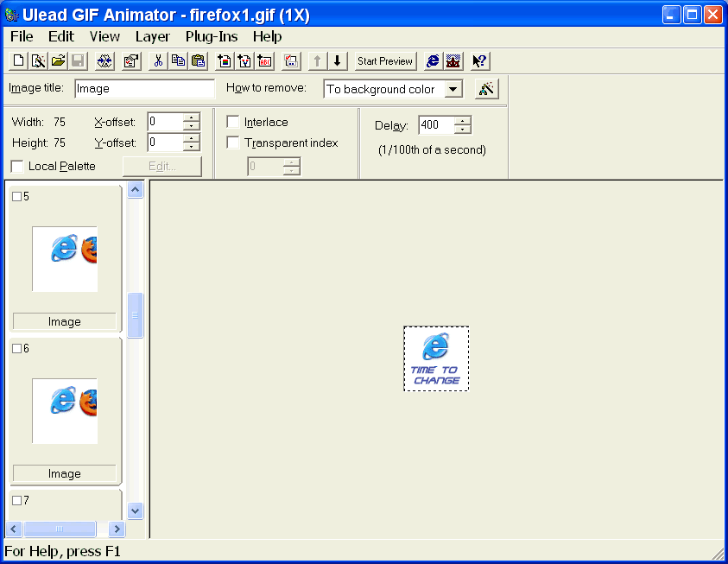Move layer down with down arrow icon
Screen dimensions: 728x564
click(x=338, y=60)
